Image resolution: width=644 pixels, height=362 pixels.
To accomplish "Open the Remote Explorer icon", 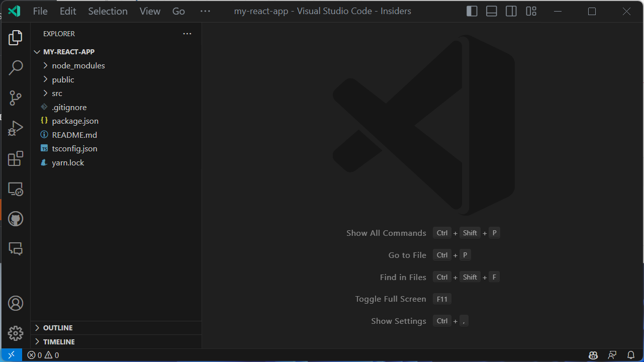I will point(16,189).
